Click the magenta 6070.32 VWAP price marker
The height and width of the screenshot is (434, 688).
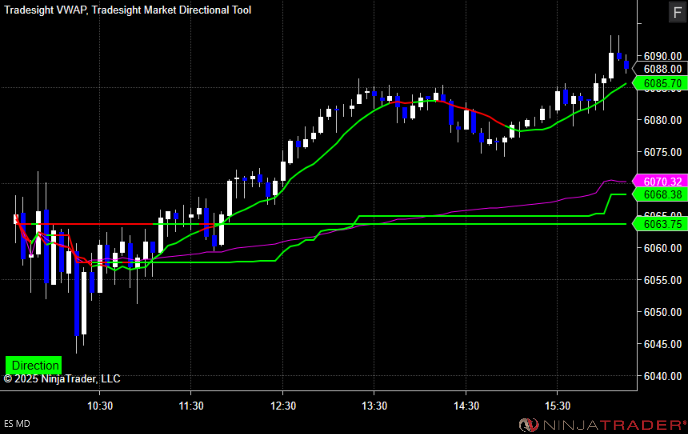[x=660, y=181]
